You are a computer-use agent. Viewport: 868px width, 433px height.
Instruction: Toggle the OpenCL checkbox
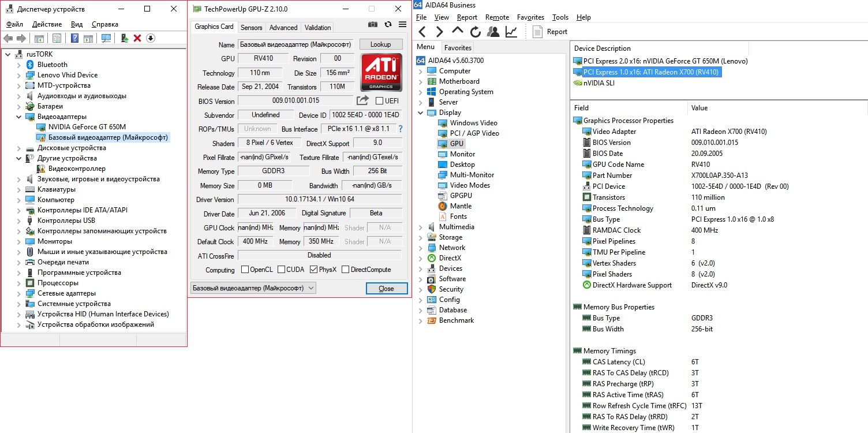(245, 270)
